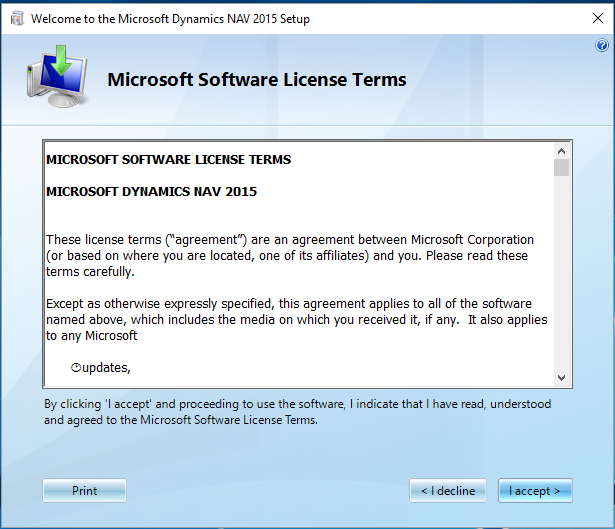Click the license text scroll up arrow
This screenshot has width=615, height=529.
[x=561, y=151]
